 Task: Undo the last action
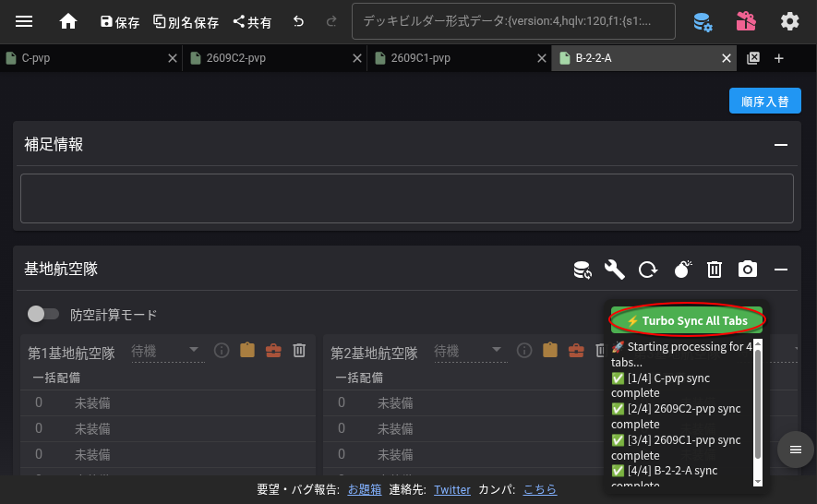coord(298,21)
